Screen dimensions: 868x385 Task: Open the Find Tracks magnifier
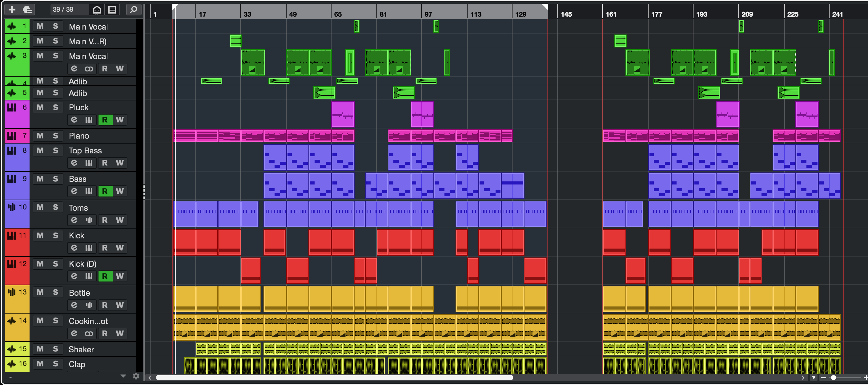pos(134,10)
